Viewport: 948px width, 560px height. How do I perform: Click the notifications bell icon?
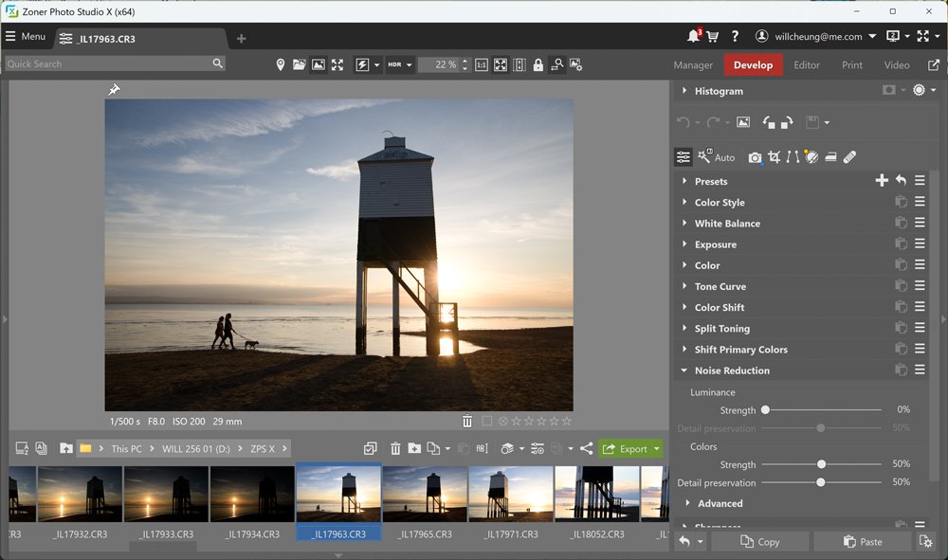(694, 36)
